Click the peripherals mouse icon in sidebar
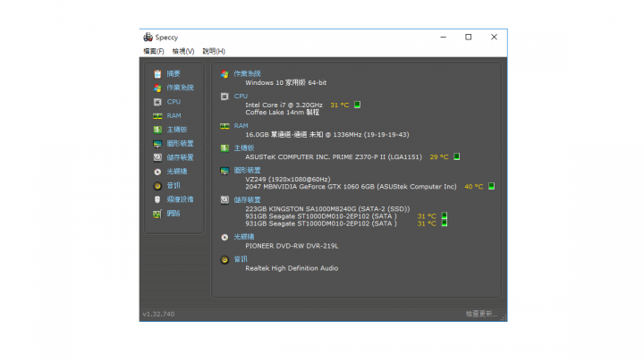This screenshot has width=644, height=362. (157, 199)
